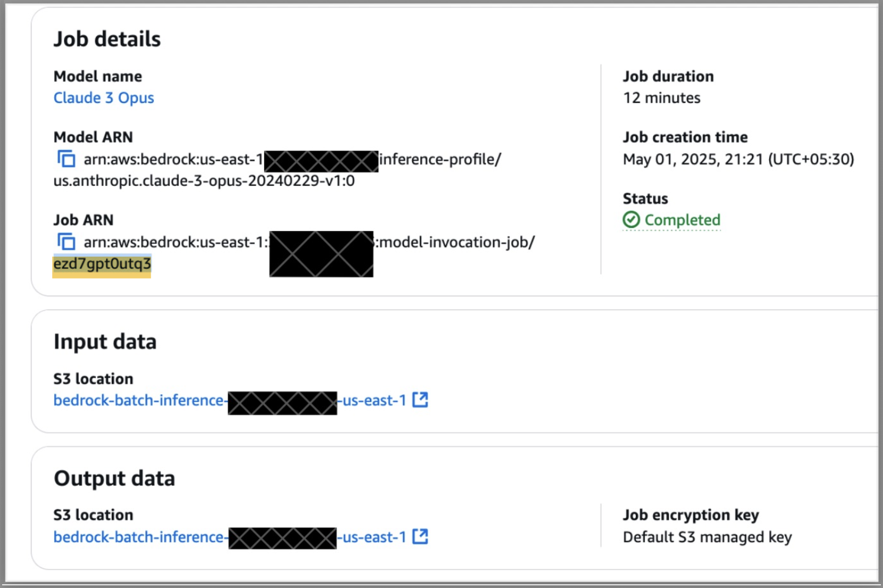This screenshot has width=883, height=588.
Task: Click the Default S3 managed key text
Action: pos(707,537)
